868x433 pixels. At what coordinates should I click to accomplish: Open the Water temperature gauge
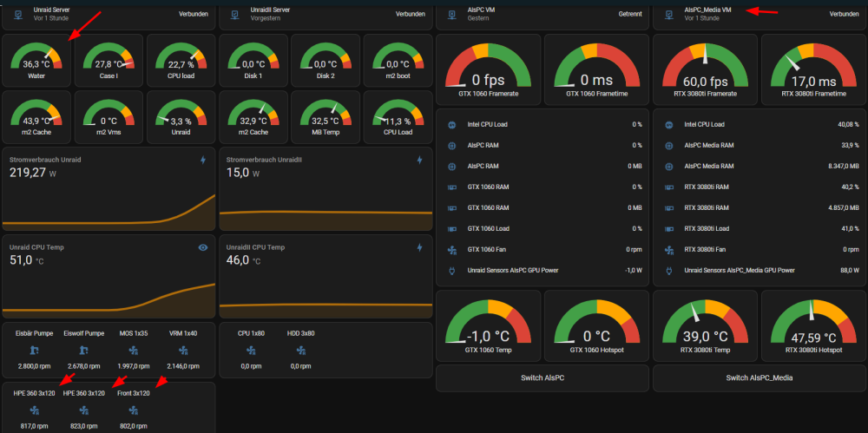(x=36, y=61)
